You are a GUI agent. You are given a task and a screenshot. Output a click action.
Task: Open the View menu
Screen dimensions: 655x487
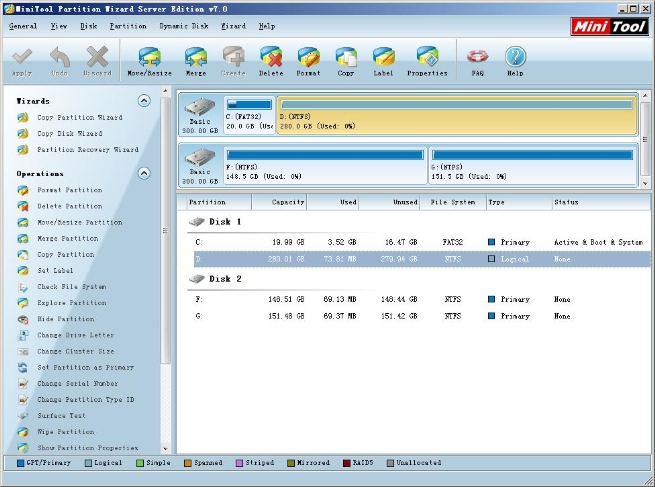59,26
